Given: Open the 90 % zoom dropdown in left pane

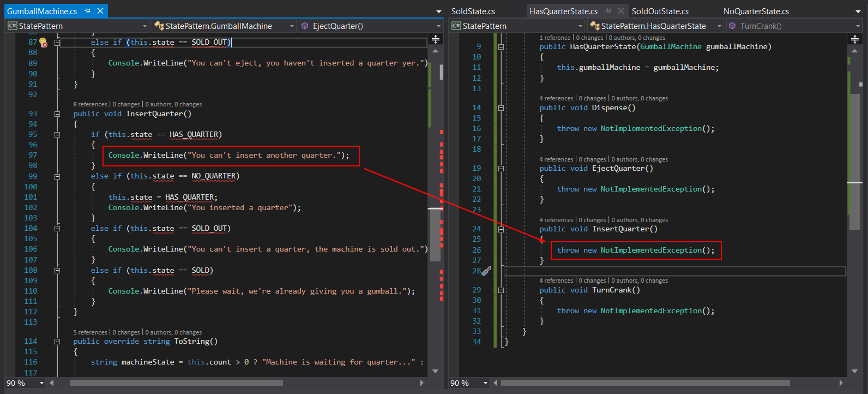Looking at the screenshot, I should (x=41, y=383).
